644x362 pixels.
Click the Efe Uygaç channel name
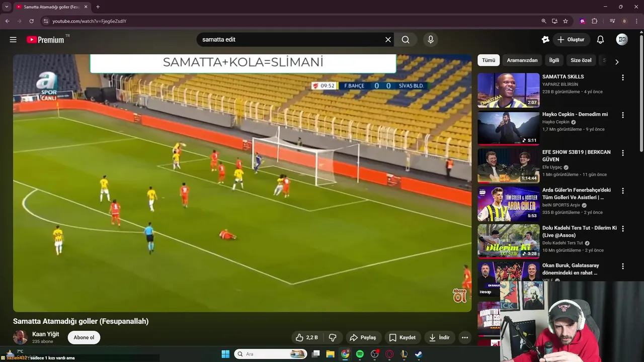click(x=552, y=167)
